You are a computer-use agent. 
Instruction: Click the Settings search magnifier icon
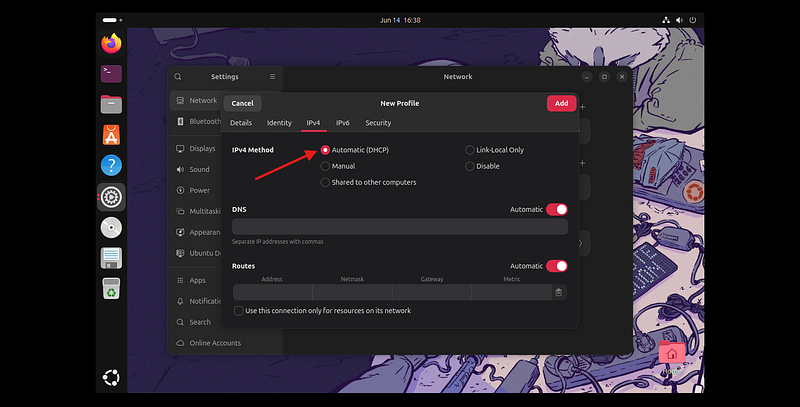pyautogui.click(x=178, y=77)
